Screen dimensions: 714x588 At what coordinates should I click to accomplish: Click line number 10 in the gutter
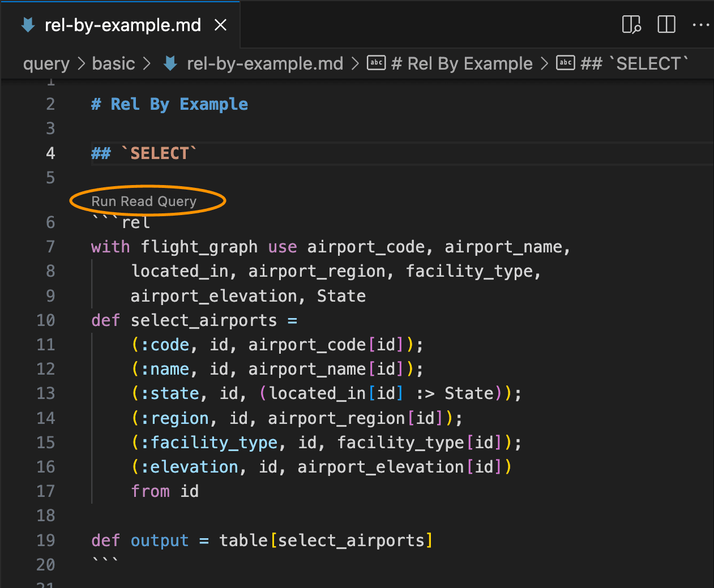pos(46,320)
